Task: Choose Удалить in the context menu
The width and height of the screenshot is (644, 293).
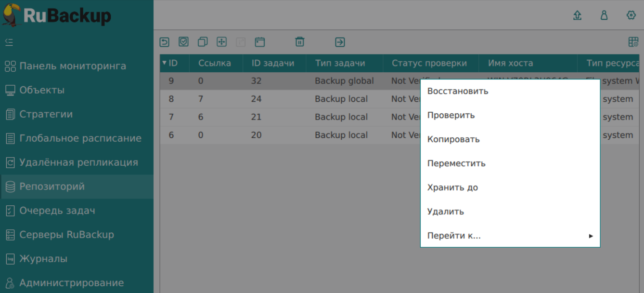Action: click(x=446, y=212)
